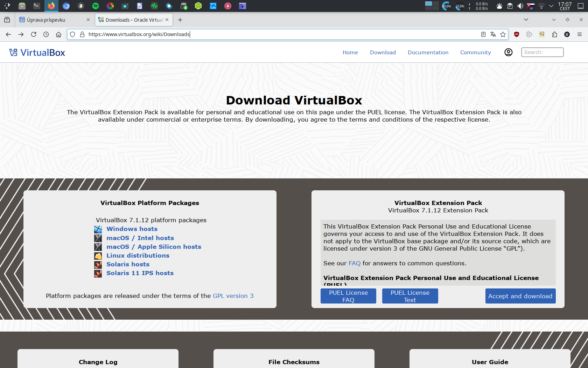Open a new browser tab
The height and width of the screenshot is (368, 588).
point(180,20)
